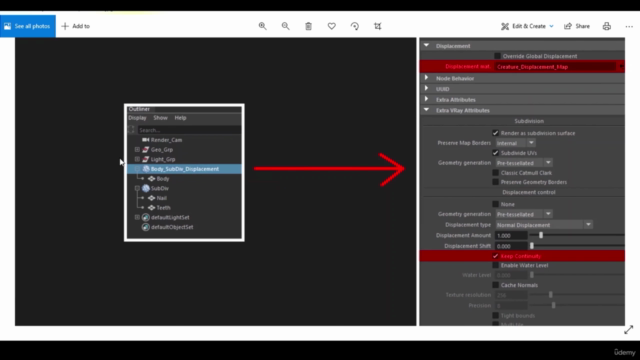The image size is (640, 360).
Task: Select Body_SubDiv_Displacement in the Outliner
Action: pos(184,169)
